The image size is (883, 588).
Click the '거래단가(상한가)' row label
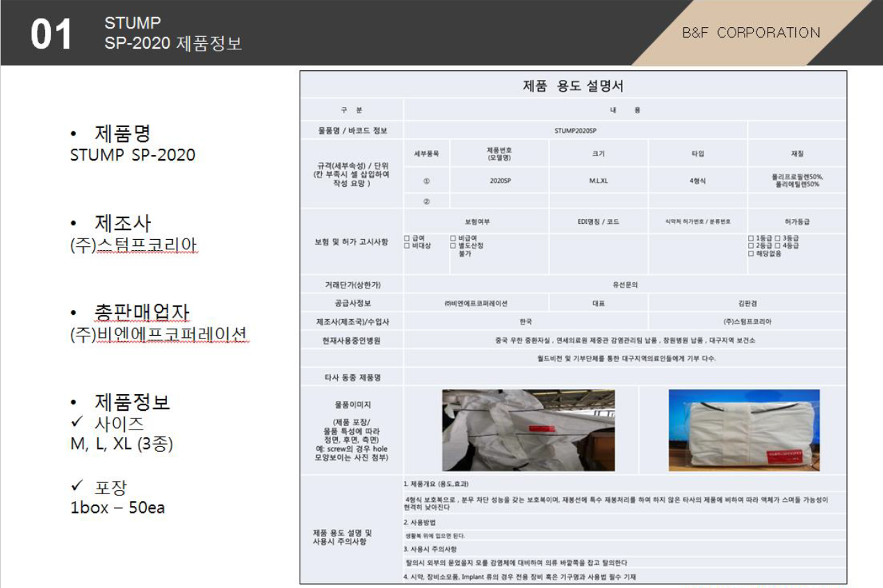click(x=353, y=284)
